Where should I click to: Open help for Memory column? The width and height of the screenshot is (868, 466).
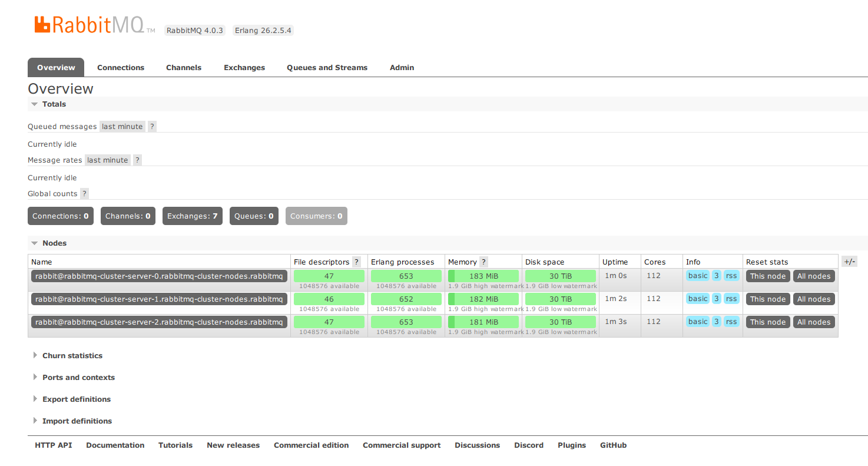pyautogui.click(x=483, y=262)
